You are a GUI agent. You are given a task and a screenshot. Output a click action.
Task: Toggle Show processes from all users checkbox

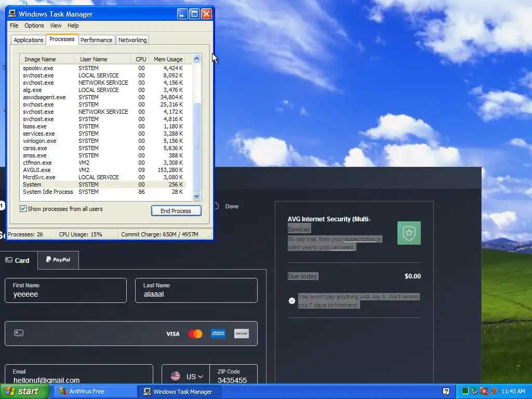point(23,209)
